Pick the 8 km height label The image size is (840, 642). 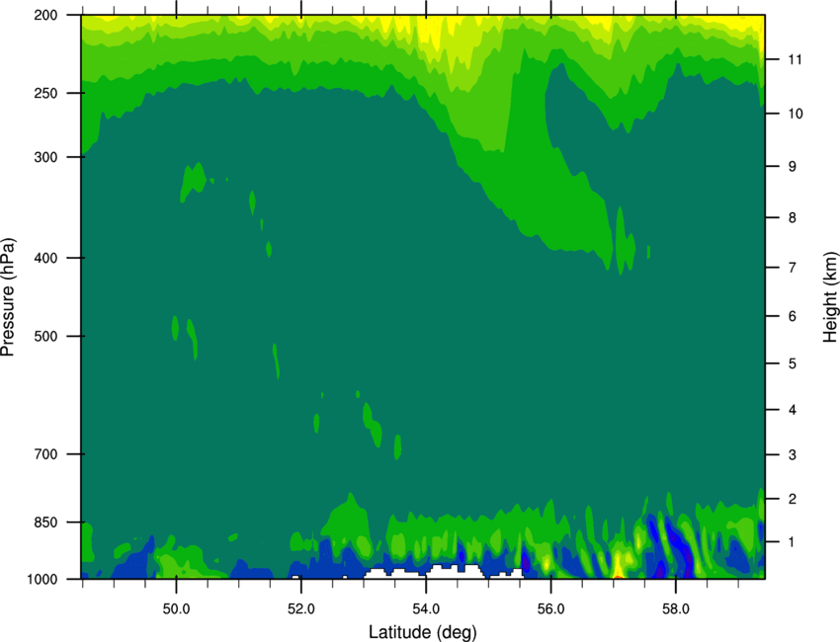pyautogui.click(x=793, y=218)
